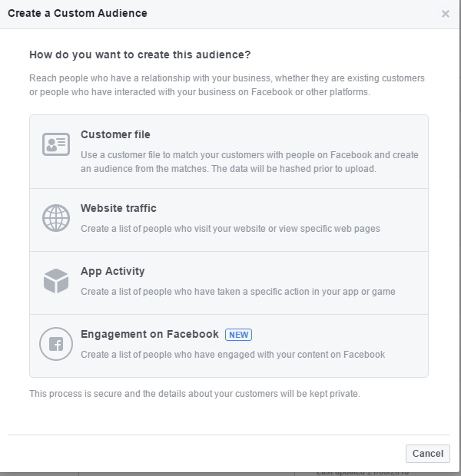461x476 pixels.
Task: Click the blue NEW badge
Action: pyautogui.click(x=238, y=334)
